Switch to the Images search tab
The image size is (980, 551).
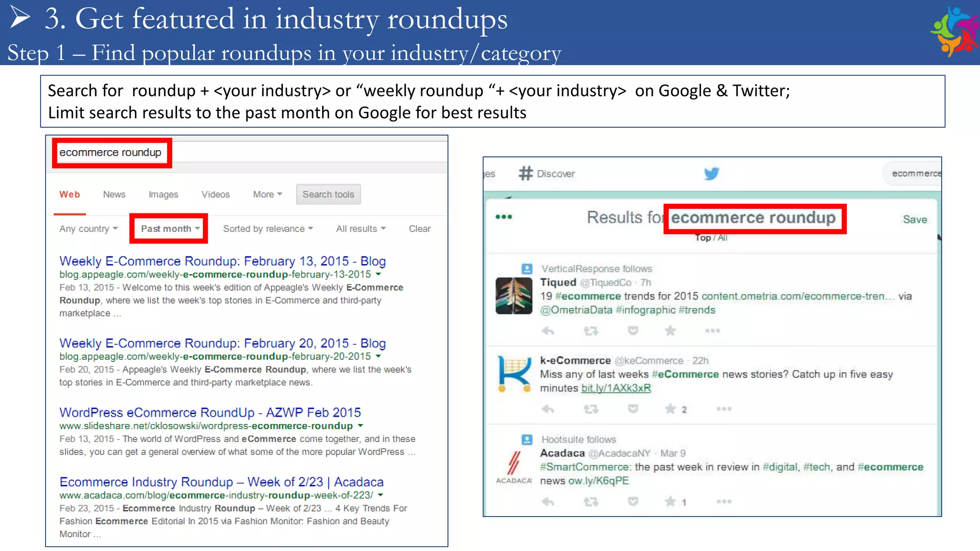(x=163, y=194)
